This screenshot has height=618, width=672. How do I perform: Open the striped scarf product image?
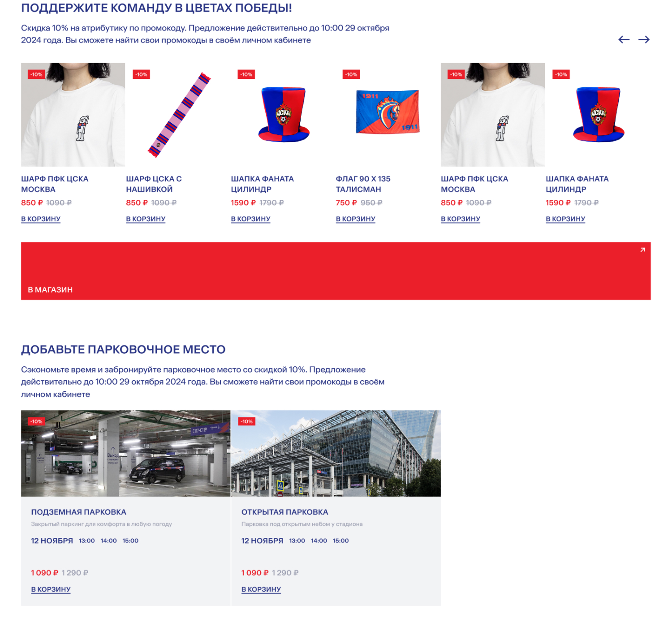point(178,115)
